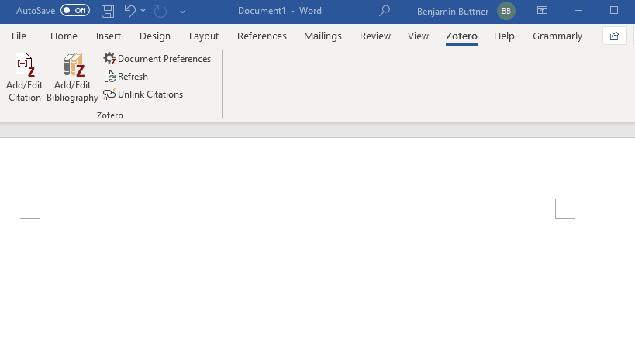Image resolution: width=635 pixels, height=364 pixels.
Task: Open Ribbon Display Options
Action: 542,11
